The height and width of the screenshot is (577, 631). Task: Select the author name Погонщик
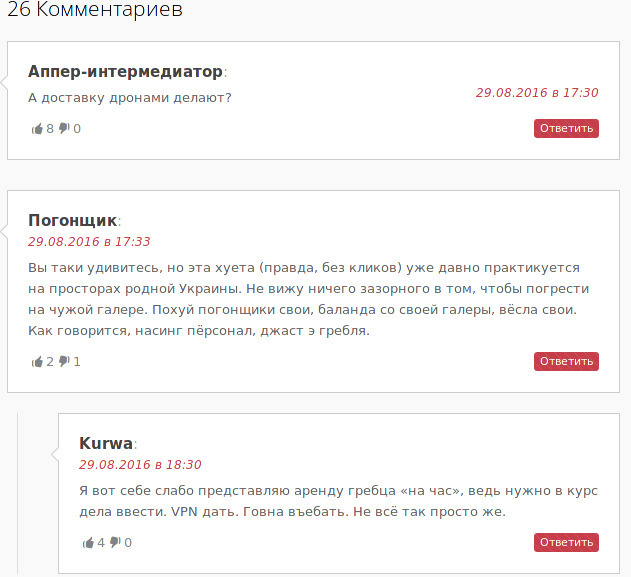coord(72,220)
